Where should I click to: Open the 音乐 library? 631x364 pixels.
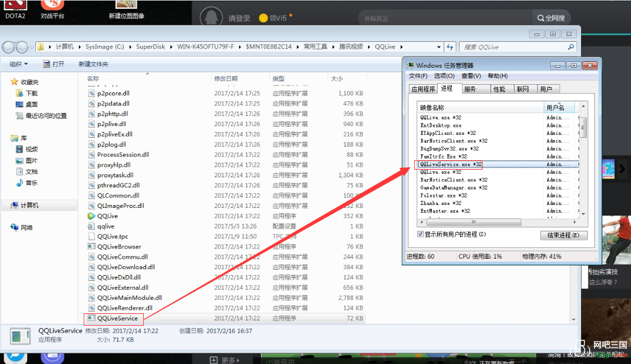tap(27, 183)
